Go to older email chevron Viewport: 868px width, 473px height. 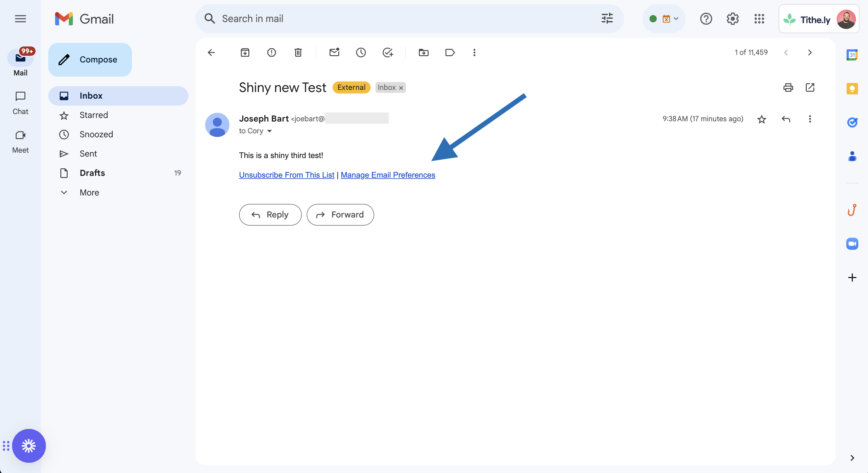click(x=810, y=52)
